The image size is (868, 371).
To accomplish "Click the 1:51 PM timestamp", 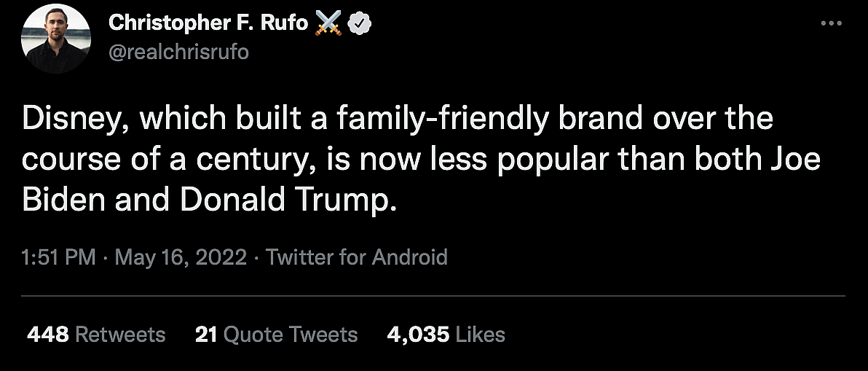I will [58, 257].
